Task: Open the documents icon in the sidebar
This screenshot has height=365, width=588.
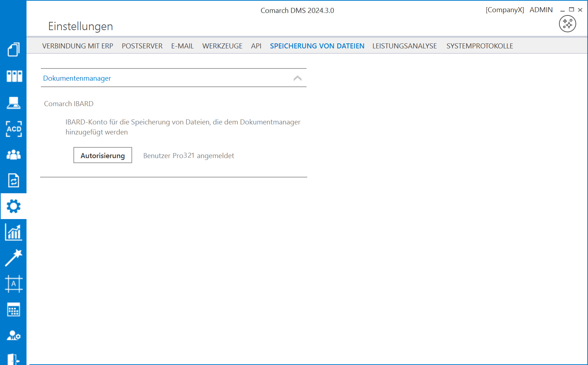Action: (x=14, y=49)
